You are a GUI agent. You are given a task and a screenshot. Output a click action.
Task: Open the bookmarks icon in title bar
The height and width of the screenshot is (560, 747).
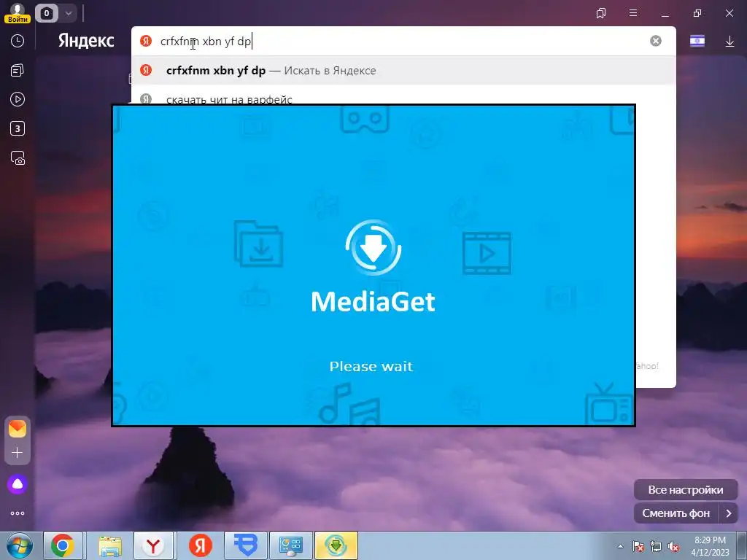(x=601, y=13)
